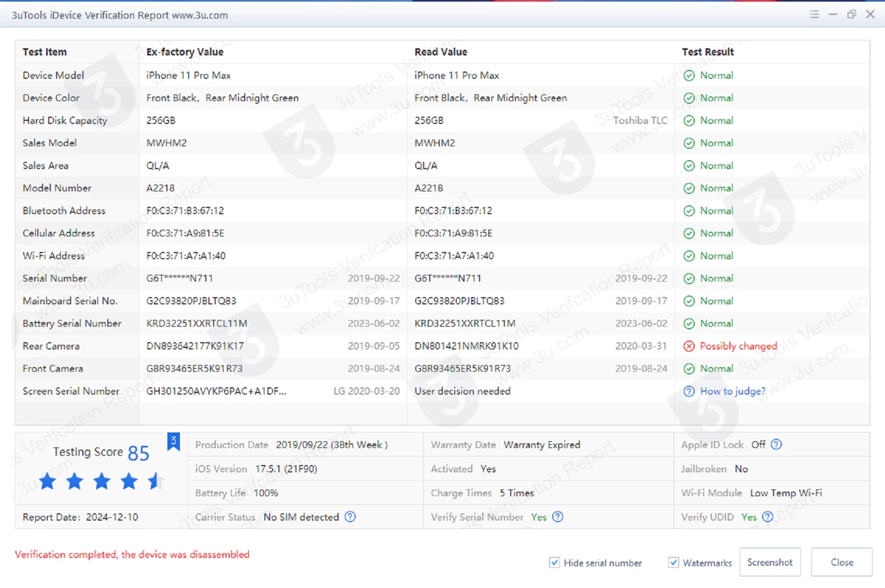Screen dimensions: 885x588
Task: Restore the report window size
Action: (x=851, y=15)
